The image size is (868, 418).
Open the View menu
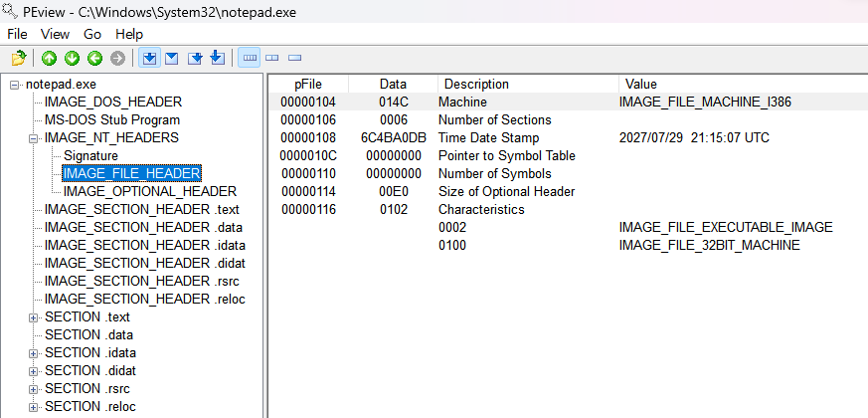tap(55, 35)
